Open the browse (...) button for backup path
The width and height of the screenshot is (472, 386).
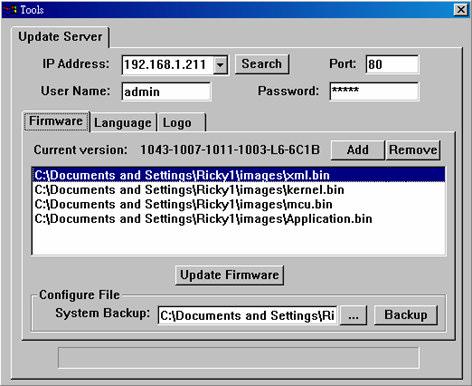[353, 315]
